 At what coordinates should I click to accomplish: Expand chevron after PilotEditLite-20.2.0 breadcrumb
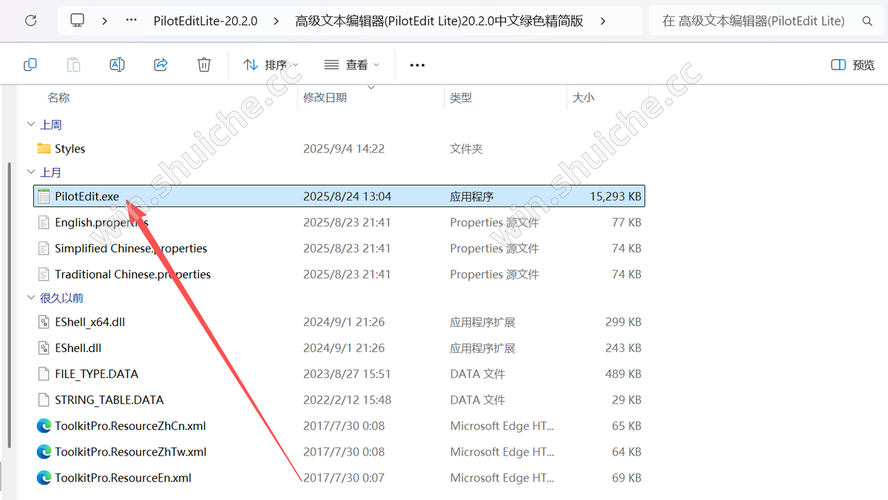tap(276, 21)
